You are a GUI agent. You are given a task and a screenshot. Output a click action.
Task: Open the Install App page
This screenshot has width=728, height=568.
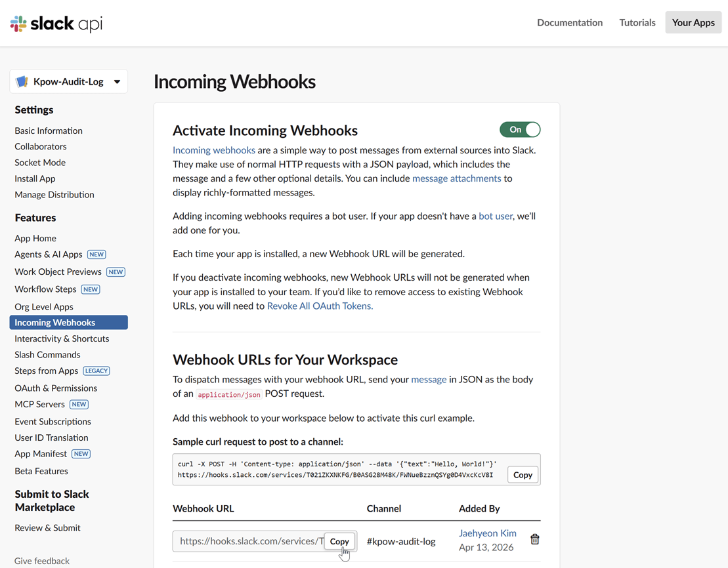coord(35,178)
